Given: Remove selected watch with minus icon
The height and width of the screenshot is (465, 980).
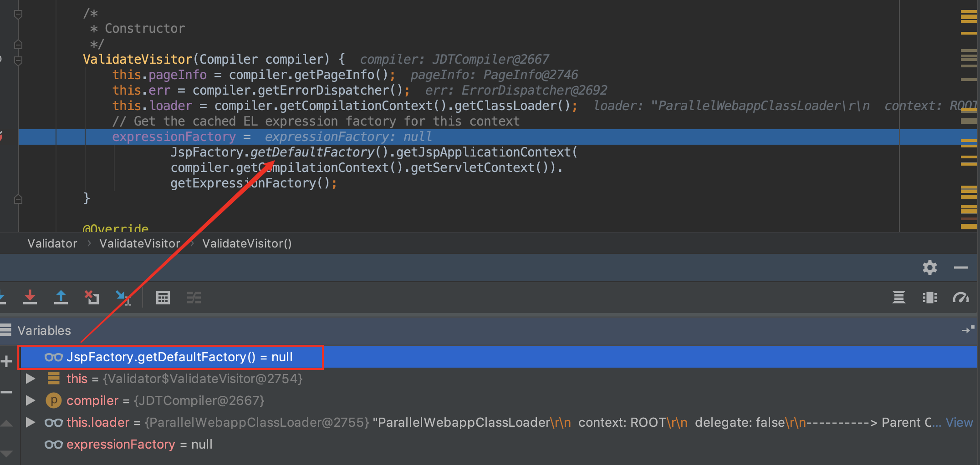Looking at the screenshot, I should click(6, 392).
